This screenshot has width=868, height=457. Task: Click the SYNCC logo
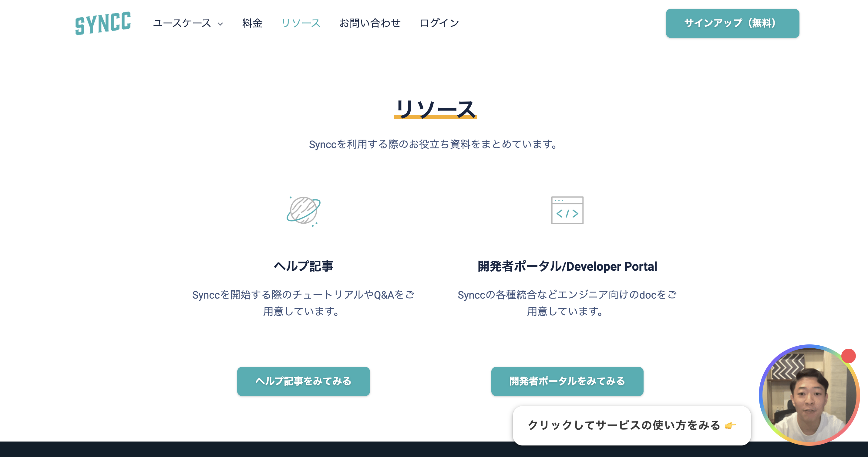coord(103,23)
